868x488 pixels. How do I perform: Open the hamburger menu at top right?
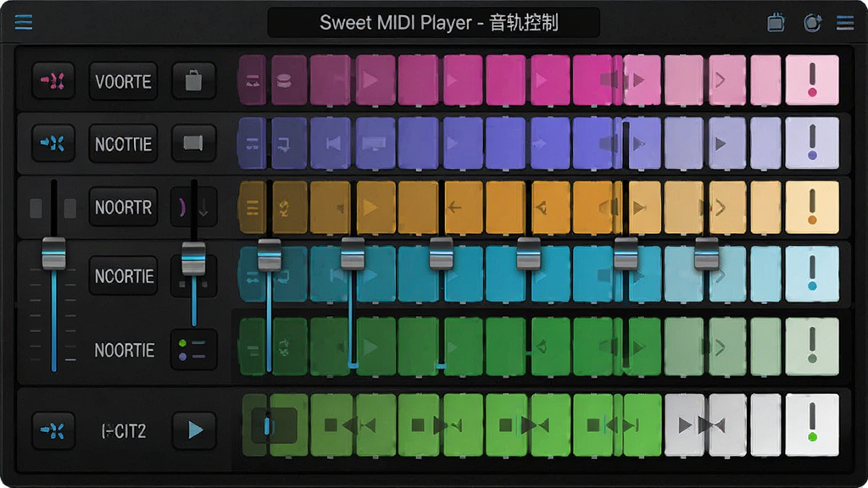(x=845, y=23)
